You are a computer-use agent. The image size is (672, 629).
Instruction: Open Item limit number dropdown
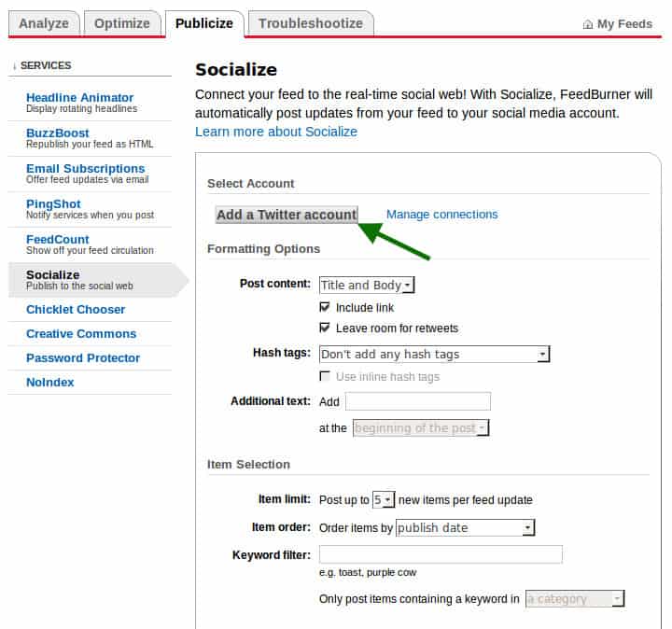tap(384, 499)
